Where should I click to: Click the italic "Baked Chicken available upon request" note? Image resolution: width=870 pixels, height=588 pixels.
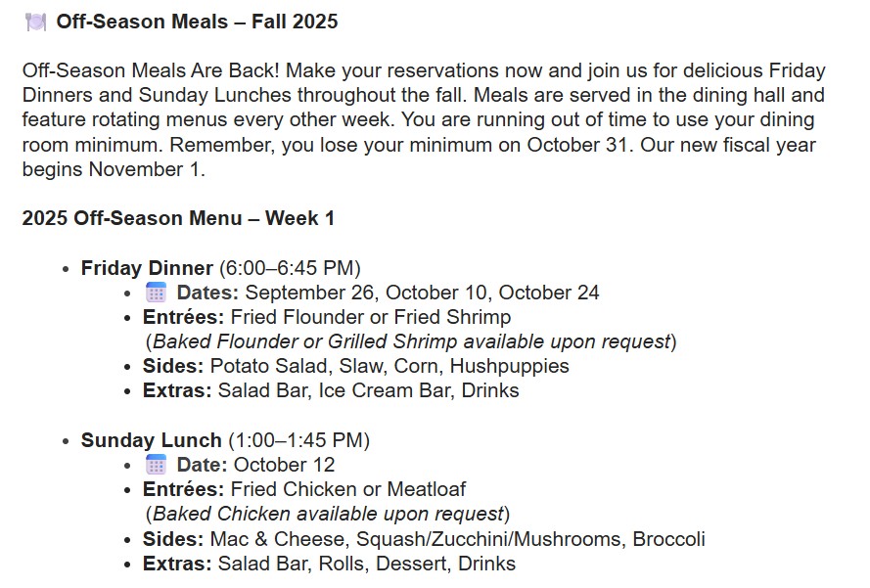pos(327,514)
